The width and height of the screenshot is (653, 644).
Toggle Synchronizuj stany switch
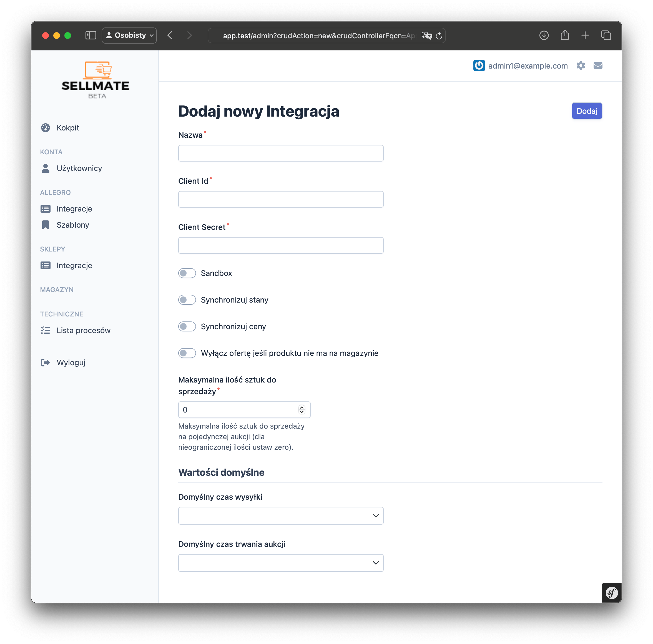[x=187, y=300]
